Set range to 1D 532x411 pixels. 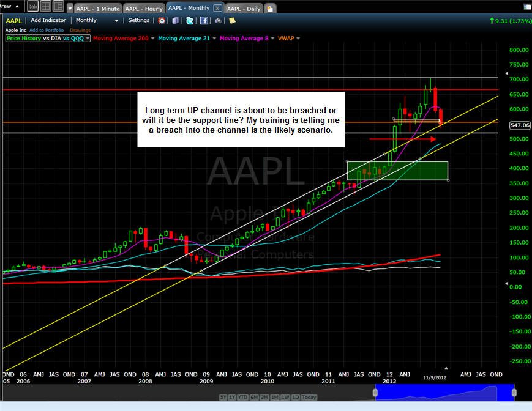pyautogui.click(x=296, y=397)
